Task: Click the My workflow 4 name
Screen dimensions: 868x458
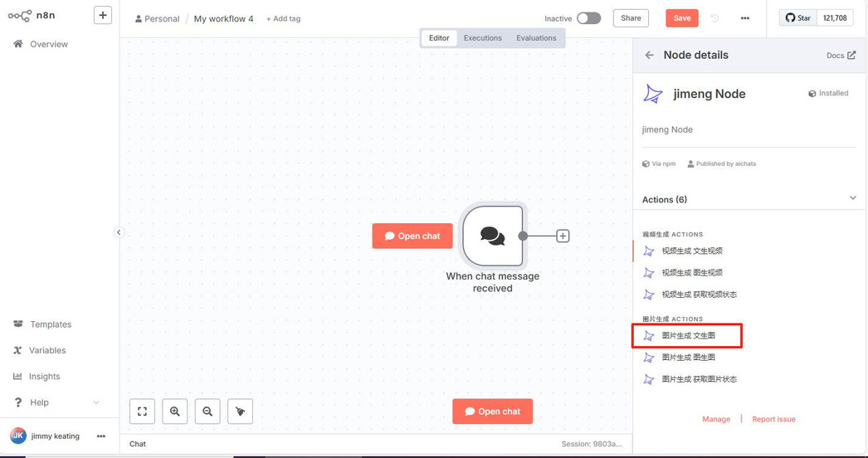Action: point(224,19)
